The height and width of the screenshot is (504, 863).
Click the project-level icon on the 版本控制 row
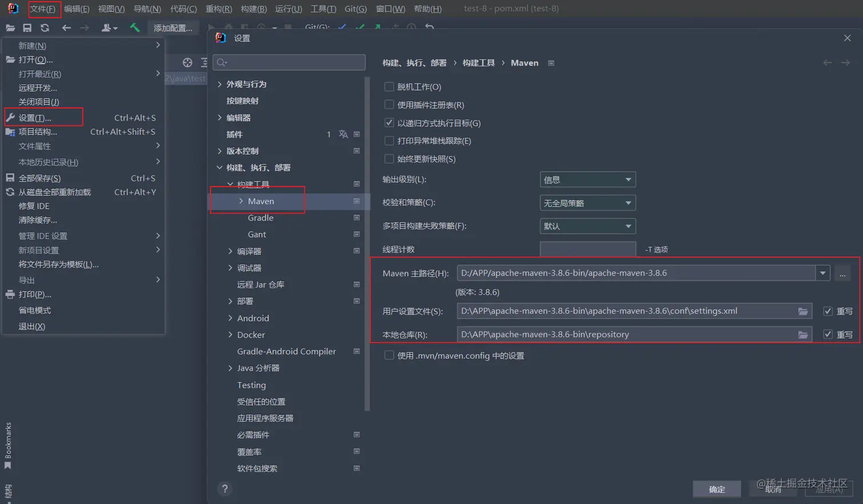tap(357, 151)
